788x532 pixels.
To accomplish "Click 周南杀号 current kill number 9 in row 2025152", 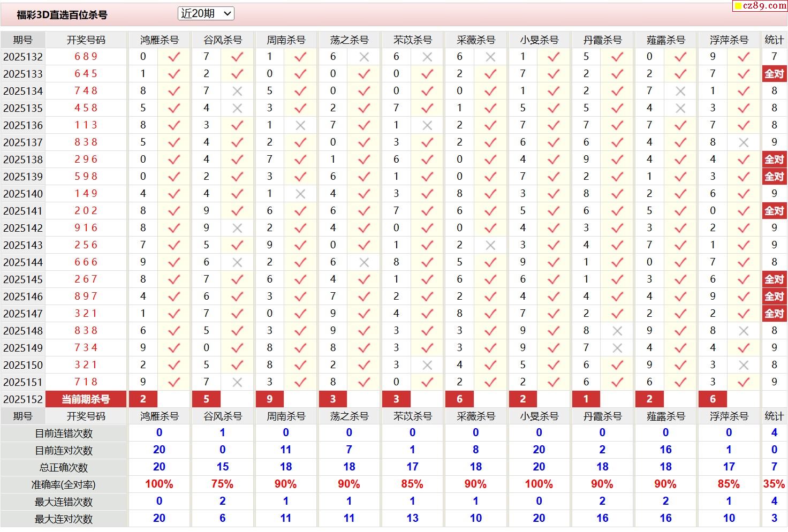I will pos(269,399).
